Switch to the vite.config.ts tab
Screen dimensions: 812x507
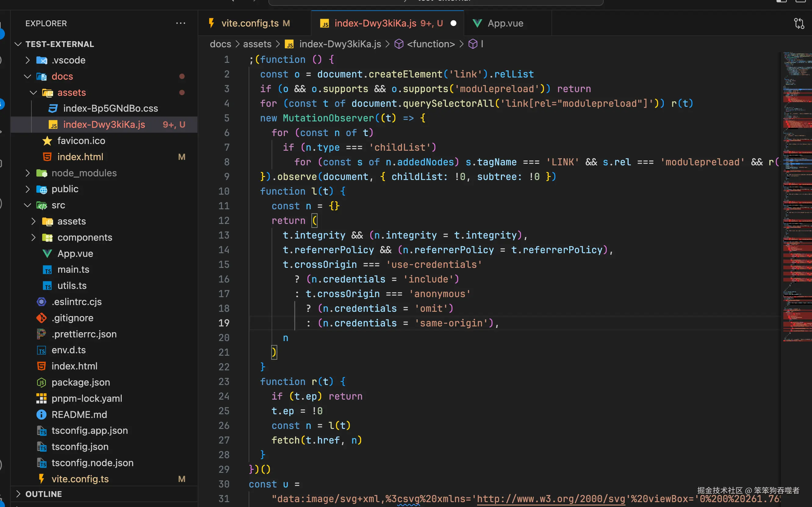click(250, 23)
